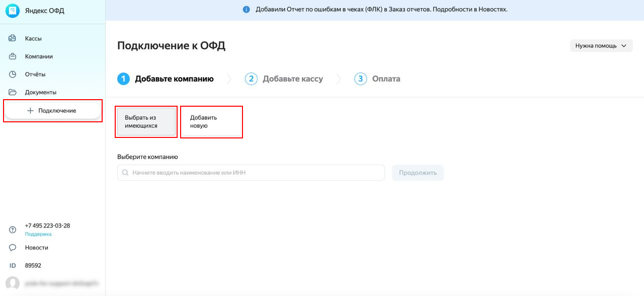
Task: Click the Отчёты pie chart icon
Action: (13, 75)
